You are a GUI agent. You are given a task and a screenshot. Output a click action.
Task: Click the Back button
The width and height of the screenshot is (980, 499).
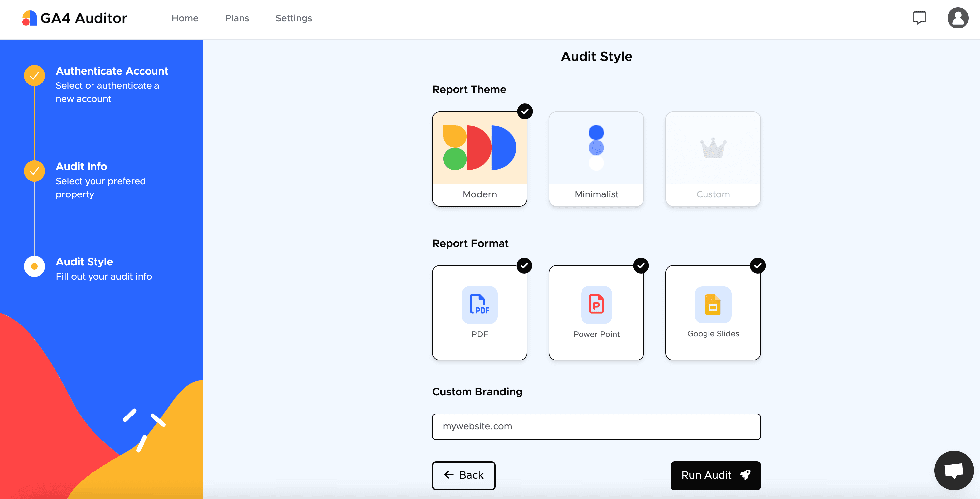pyautogui.click(x=463, y=475)
